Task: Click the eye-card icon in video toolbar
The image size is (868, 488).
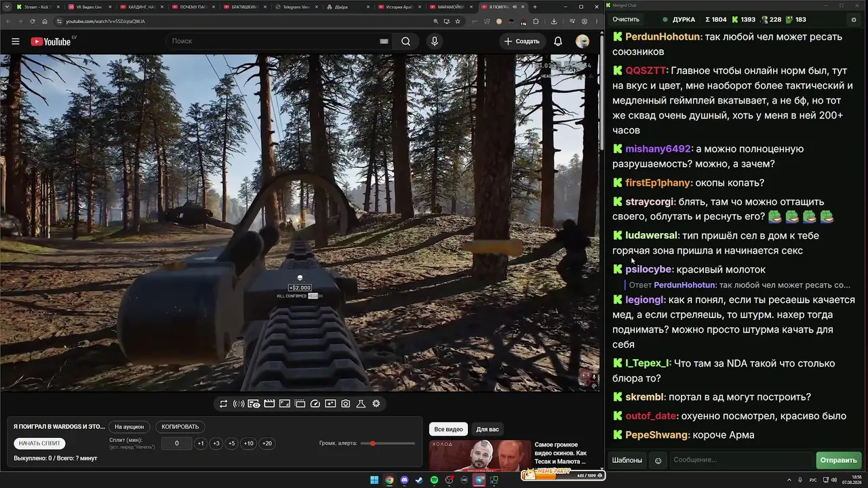Action: 254,404
